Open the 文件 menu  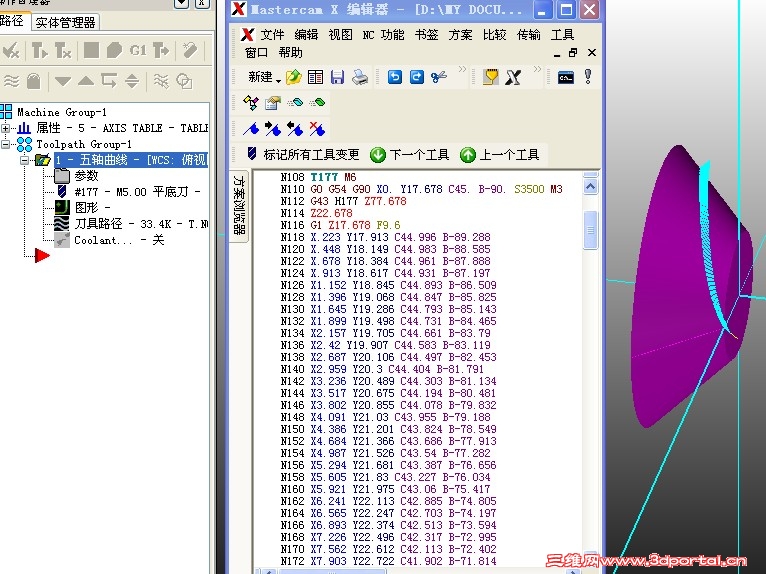pos(272,35)
